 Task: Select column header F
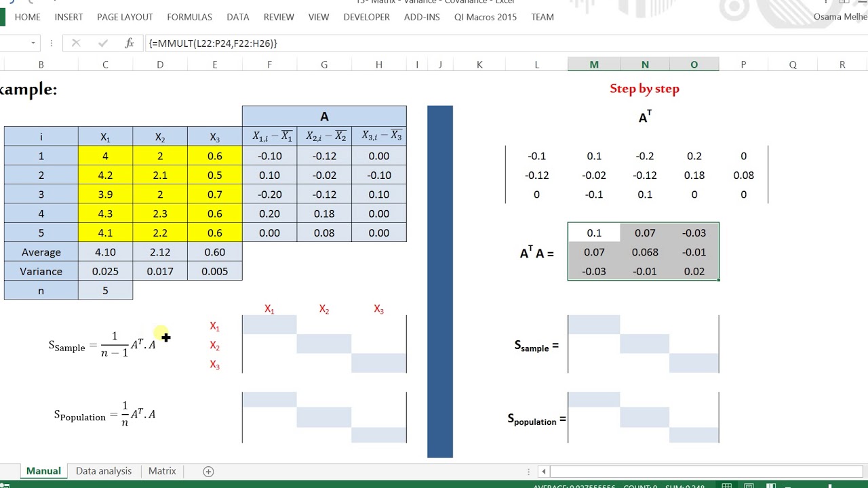coord(269,64)
